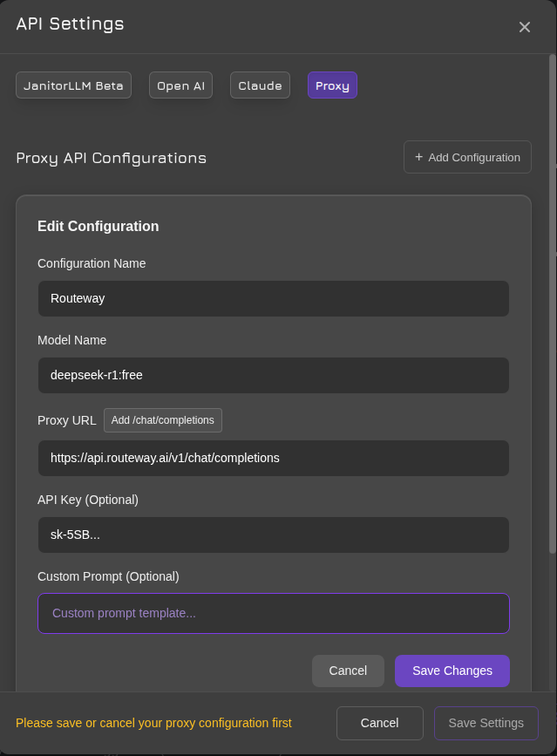The image size is (557, 756).
Task: Cancel editing the proxy configuration
Action: pos(348,671)
